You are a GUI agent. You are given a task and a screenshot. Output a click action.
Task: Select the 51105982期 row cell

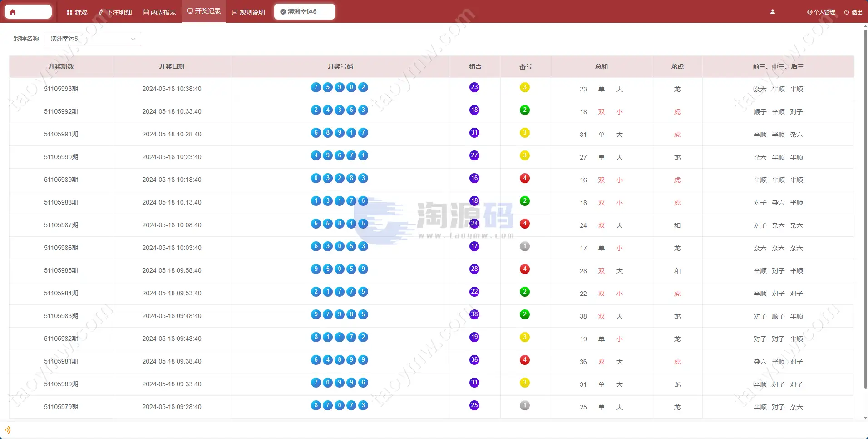[x=61, y=339]
